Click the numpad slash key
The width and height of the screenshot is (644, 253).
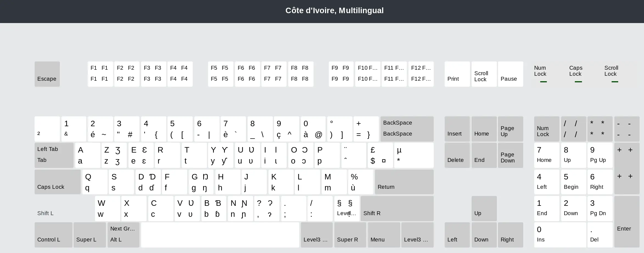coord(574,129)
